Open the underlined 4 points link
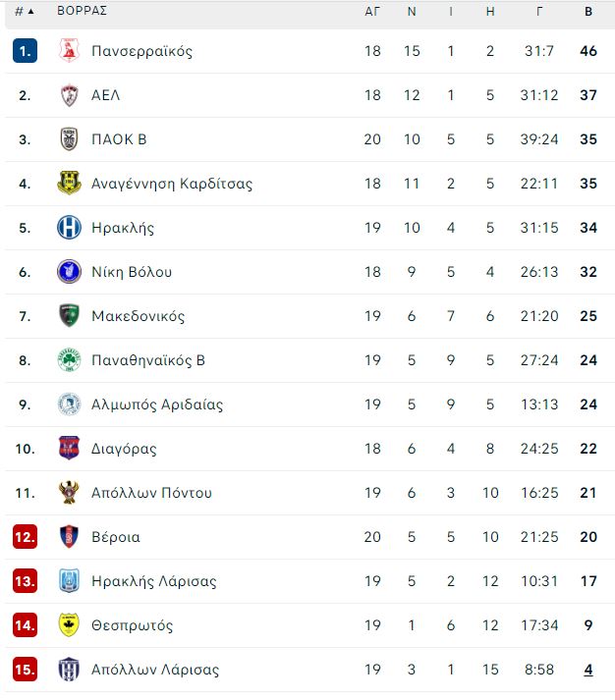The image size is (615, 700). [588, 670]
